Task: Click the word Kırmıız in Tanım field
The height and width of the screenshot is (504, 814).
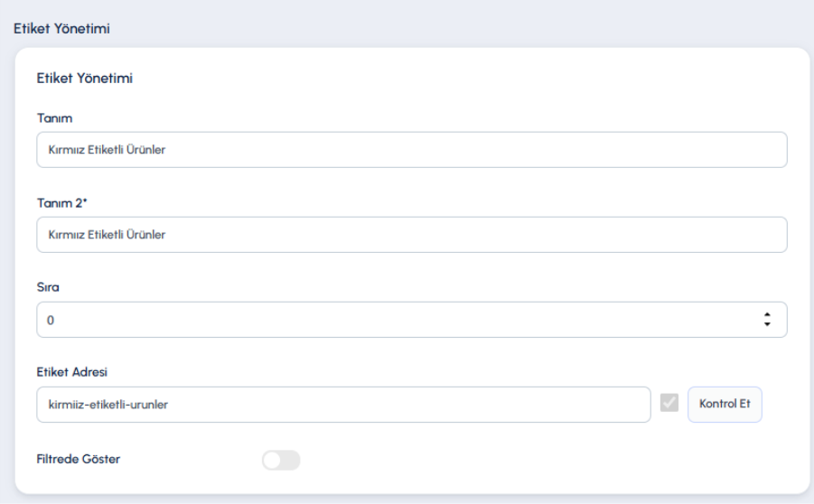Action: click(x=67, y=150)
